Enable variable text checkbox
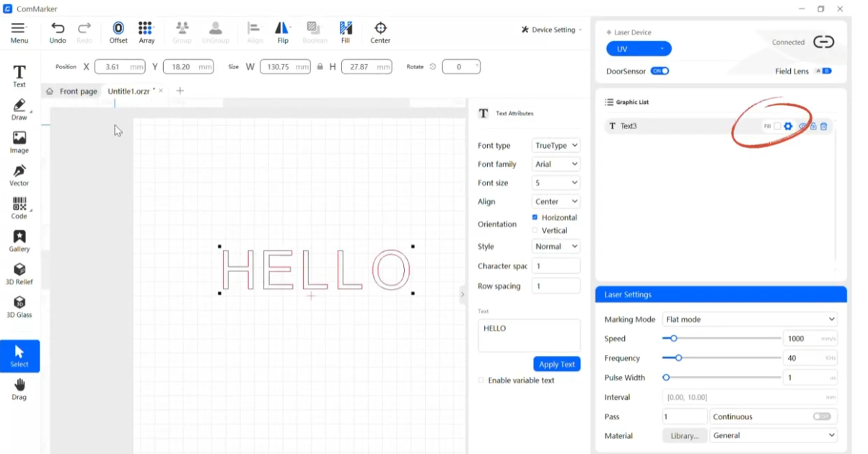The height and width of the screenshot is (454, 868). coord(481,380)
